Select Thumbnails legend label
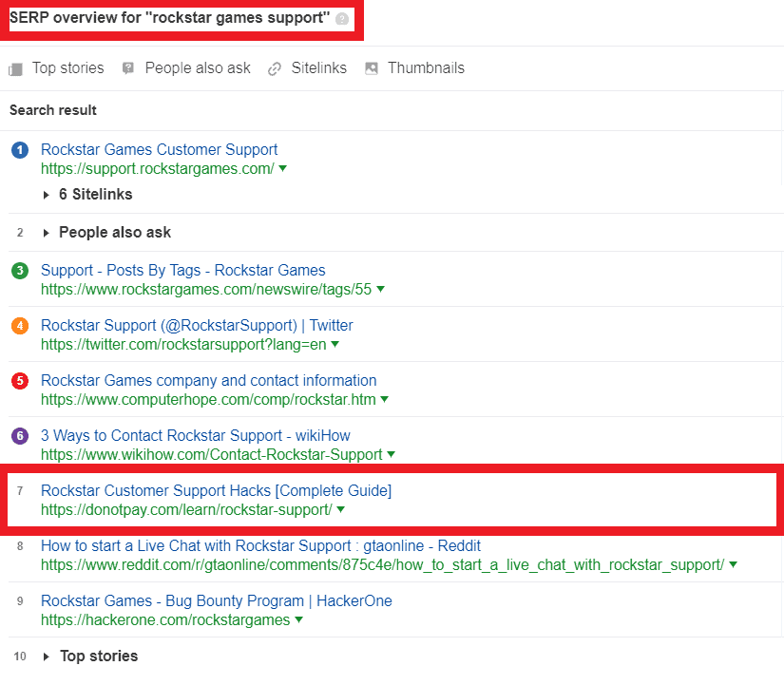The width and height of the screenshot is (784, 685). (x=426, y=68)
